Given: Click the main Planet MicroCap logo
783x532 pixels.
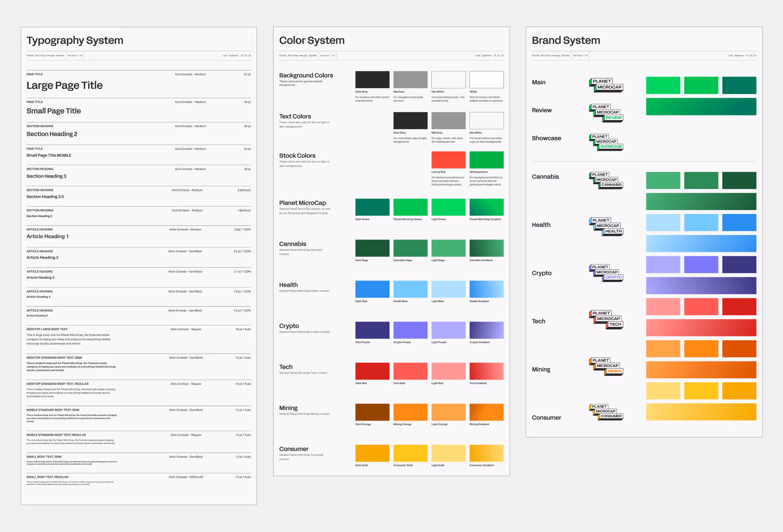Looking at the screenshot, I should (606, 85).
